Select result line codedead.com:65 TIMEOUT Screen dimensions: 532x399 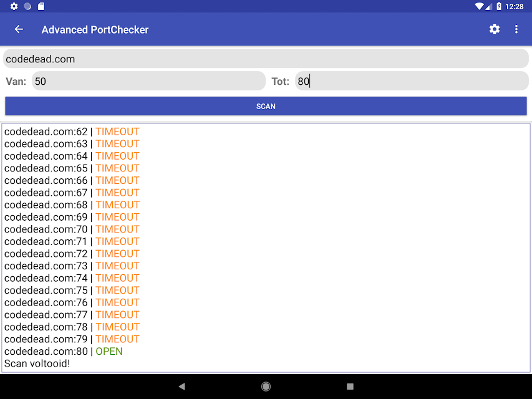click(x=72, y=168)
